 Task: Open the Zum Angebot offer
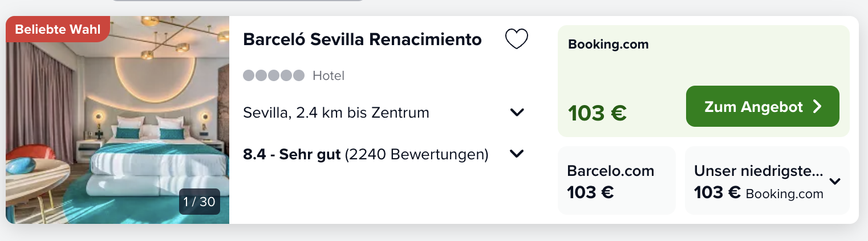coord(762,106)
